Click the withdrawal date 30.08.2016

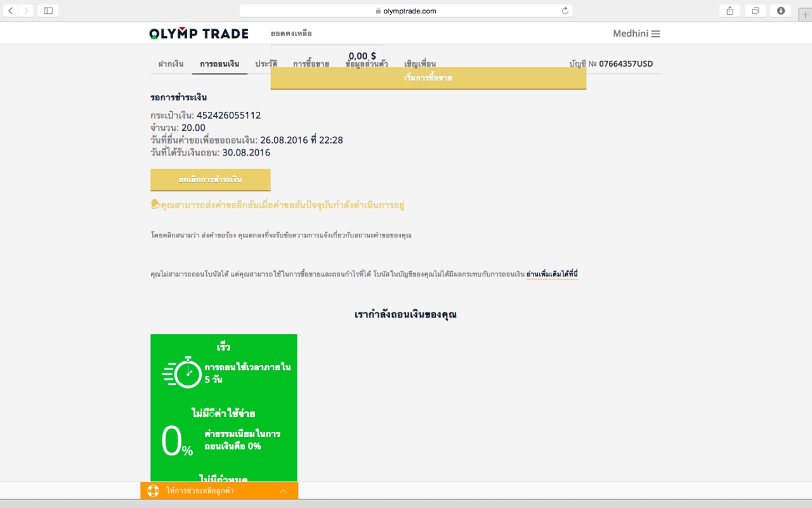click(246, 153)
